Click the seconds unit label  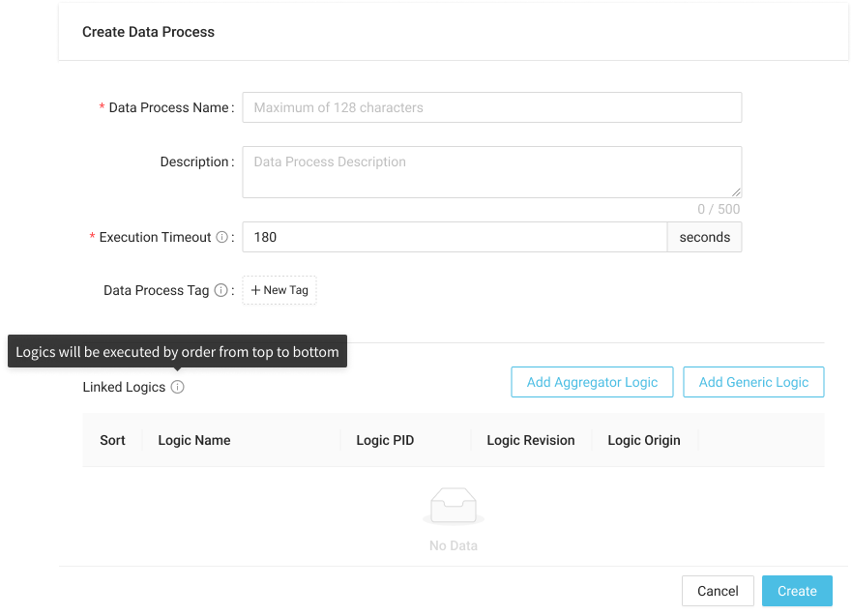click(x=704, y=237)
